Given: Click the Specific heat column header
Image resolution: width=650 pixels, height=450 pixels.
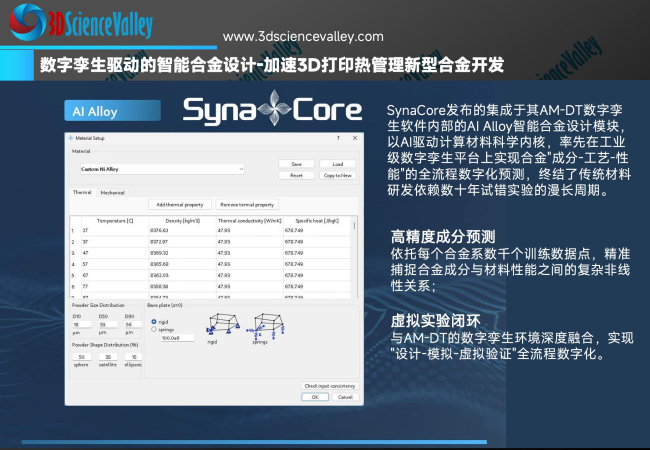Looking at the screenshot, I should coord(317,221).
